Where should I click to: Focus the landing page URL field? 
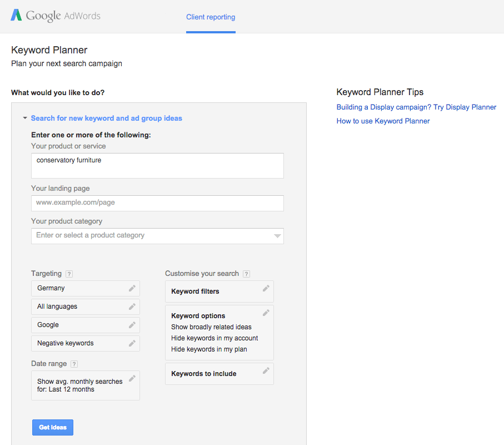point(157,204)
